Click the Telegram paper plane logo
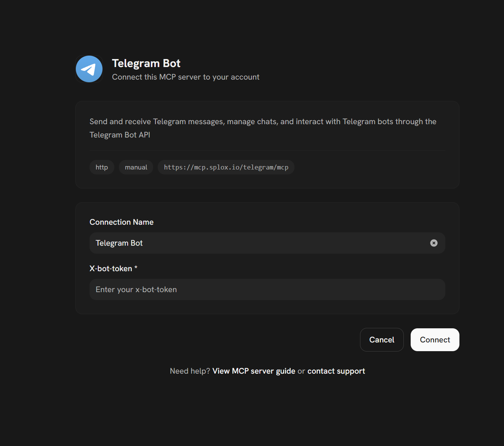504x446 pixels. point(89,69)
